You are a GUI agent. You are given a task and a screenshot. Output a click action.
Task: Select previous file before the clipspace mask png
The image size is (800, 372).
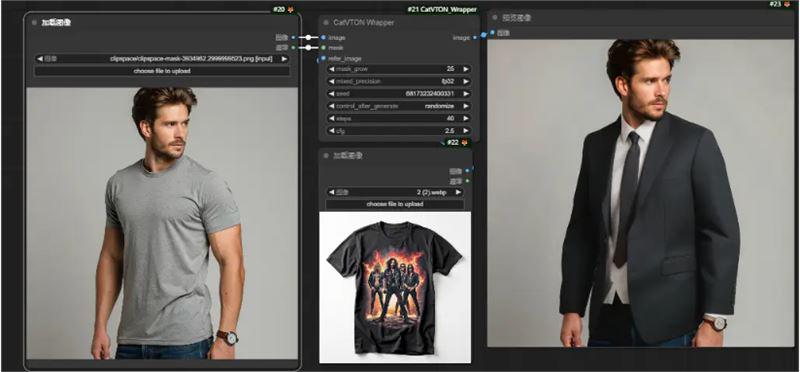pyautogui.click(x=40, y=59)
